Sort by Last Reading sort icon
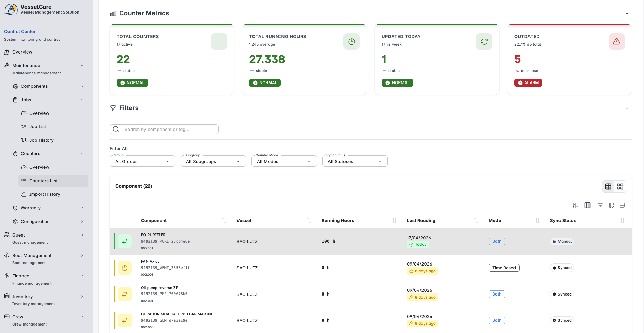 click(476, 221)
